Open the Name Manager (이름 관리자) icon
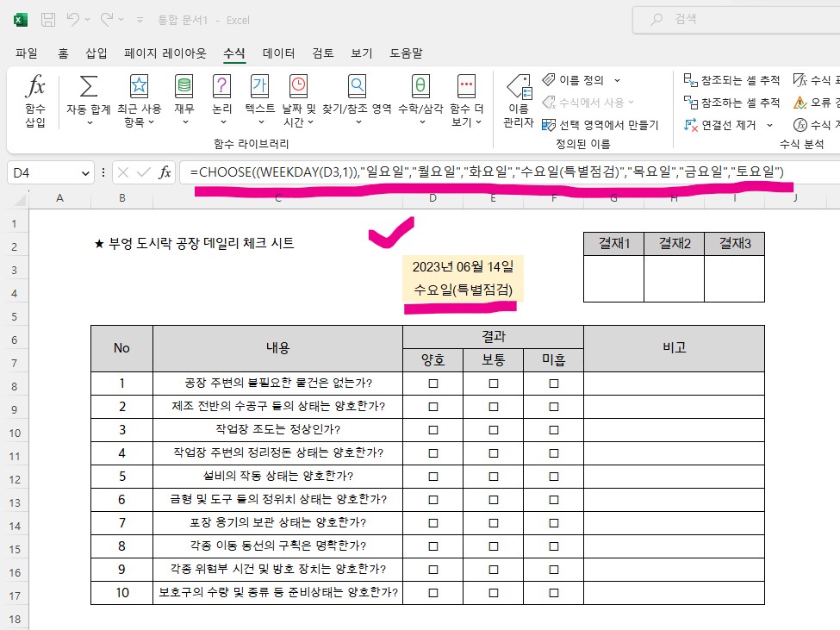The height and width of the screenshot is (630, 840). click(519, 87)
